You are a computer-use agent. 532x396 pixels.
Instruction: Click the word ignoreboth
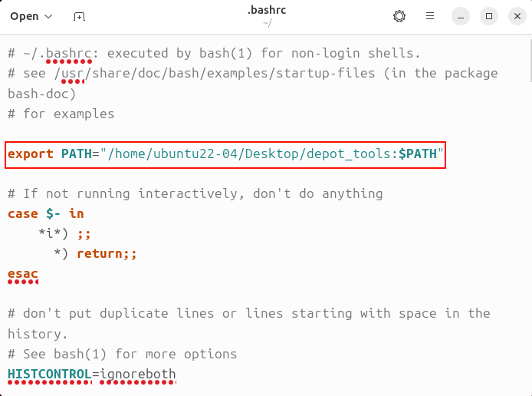pos(138,374)
